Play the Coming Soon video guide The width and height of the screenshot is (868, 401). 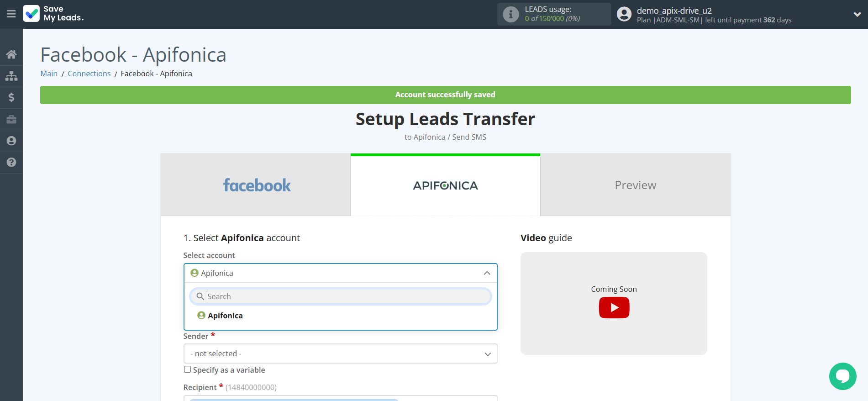tap(614, 307)
